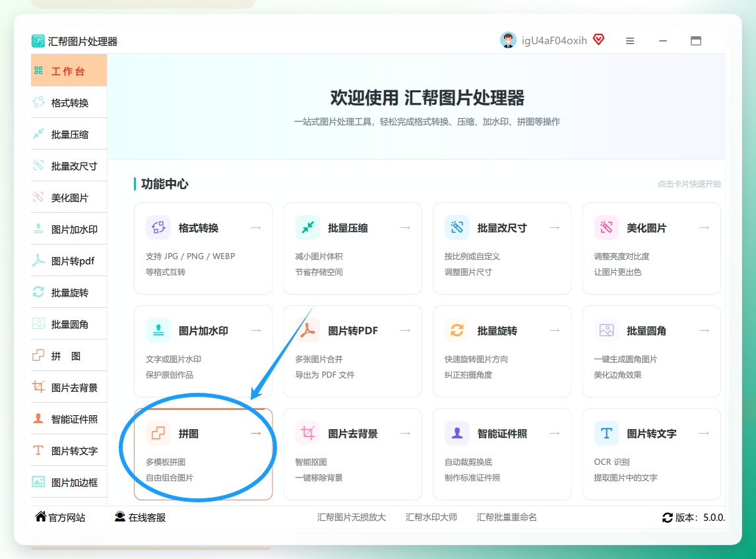Open 汇帮图片无损放大 link
The height and width of the screenshot is (559, 756).
tap(352, 517)
